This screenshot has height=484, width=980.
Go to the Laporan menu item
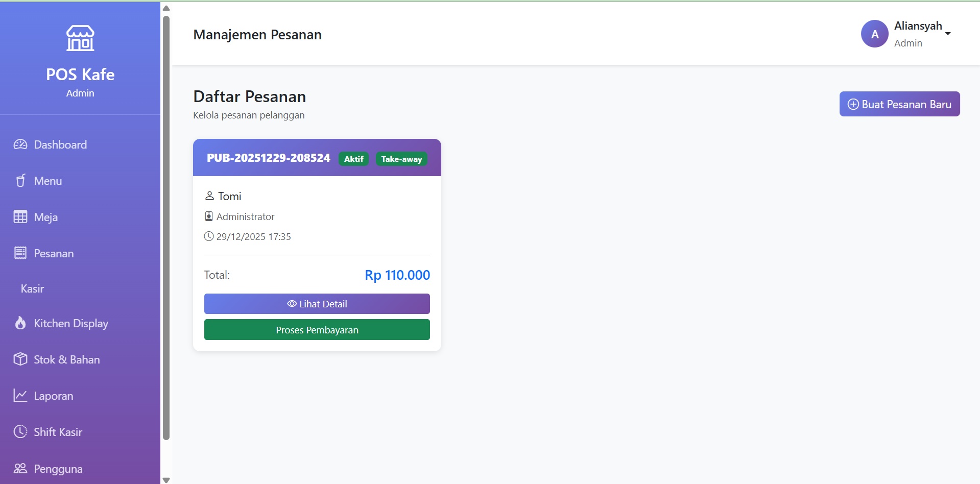pos(53,396)
